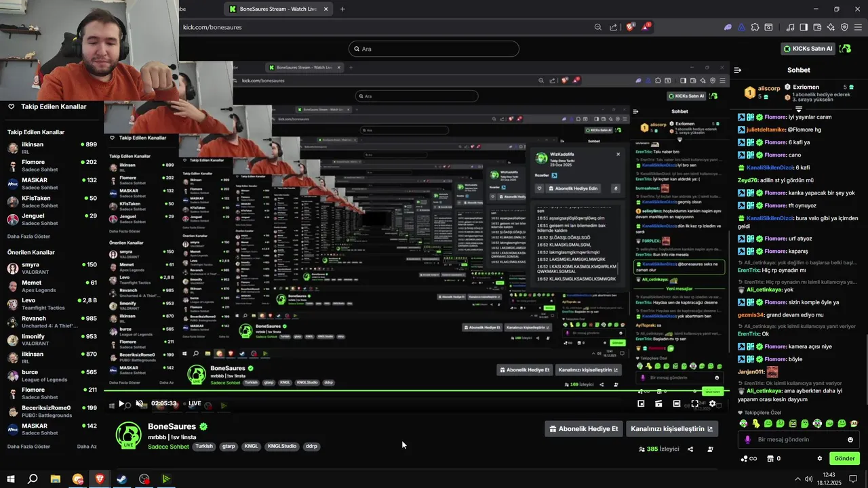Expand recommended list via bottom Daha Fazla Göster
Image resolution: width=868 pixels, height=488 pixels.
(x=28, y=447)
